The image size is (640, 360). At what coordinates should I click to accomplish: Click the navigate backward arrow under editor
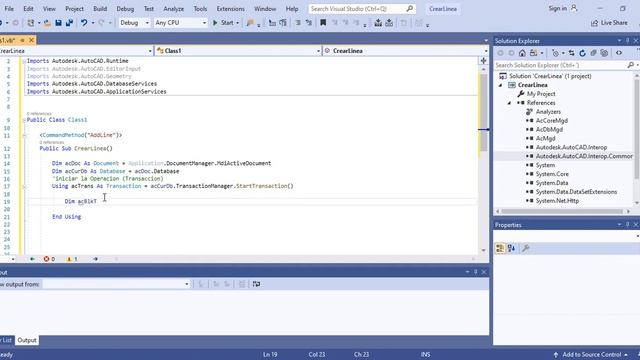32,259
